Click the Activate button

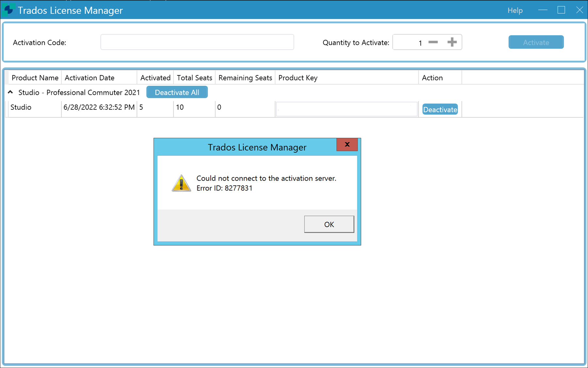click(536, 42)
